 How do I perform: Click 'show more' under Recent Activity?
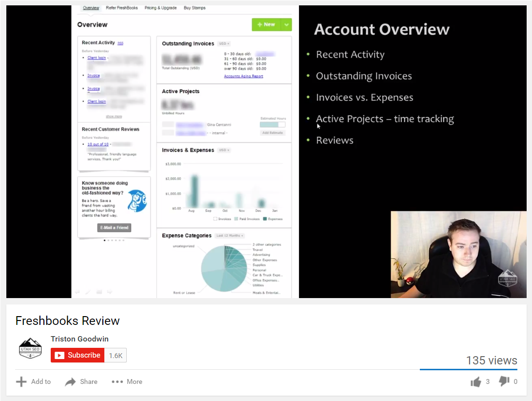[x=114, y=117]
